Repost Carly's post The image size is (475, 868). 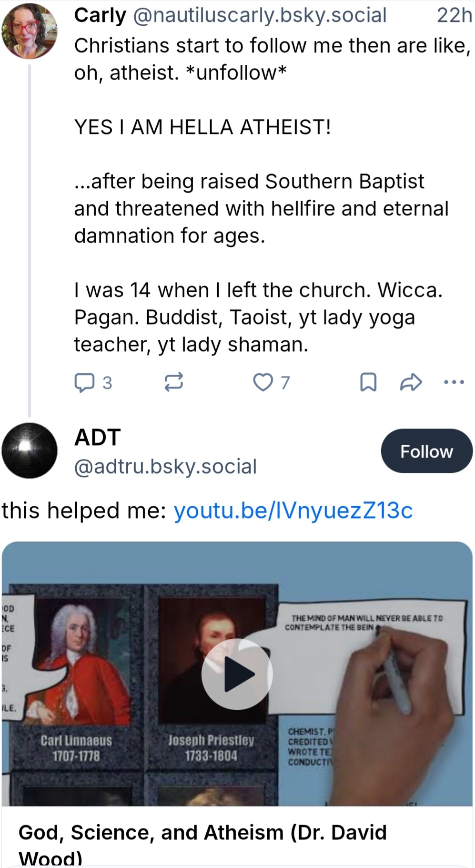click(173, 382)
